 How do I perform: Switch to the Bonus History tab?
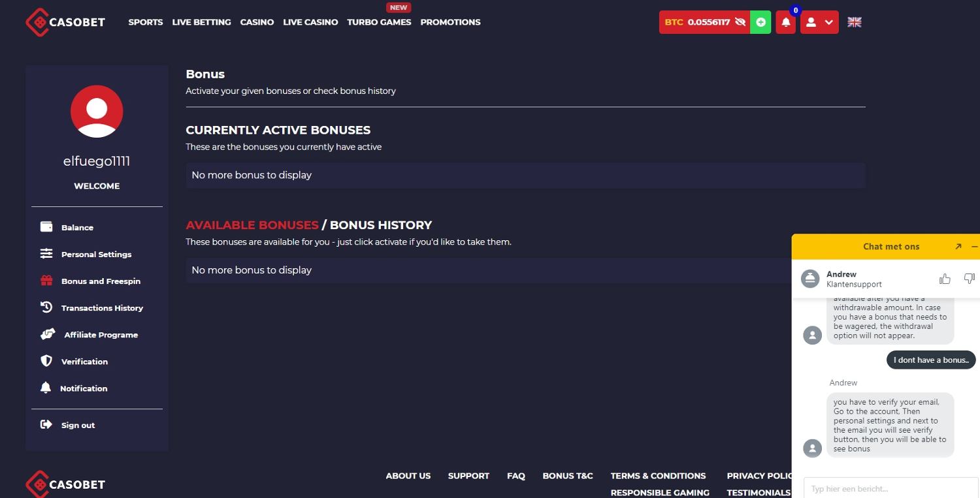(x=380, y=225)
